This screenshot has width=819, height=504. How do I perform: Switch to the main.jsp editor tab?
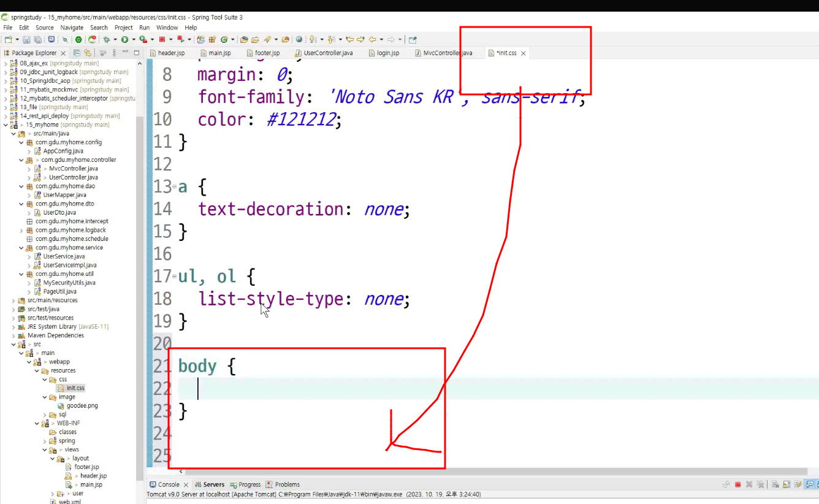click(215, 53)
